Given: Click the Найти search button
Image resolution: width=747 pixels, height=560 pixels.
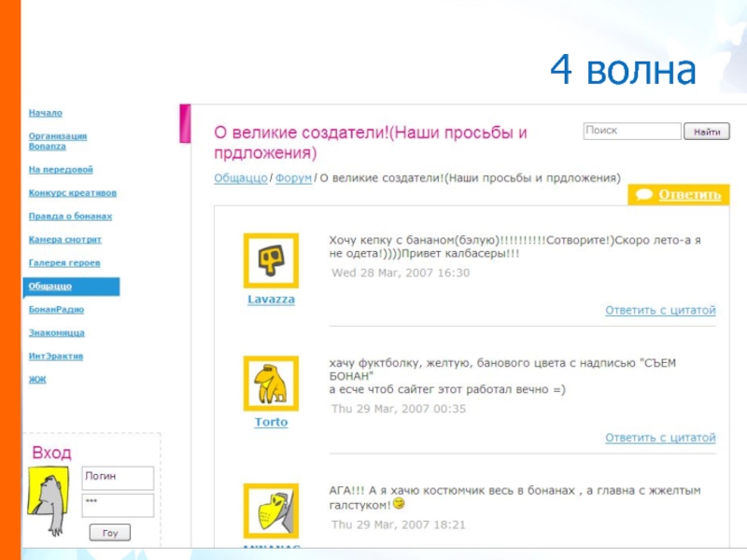Looking at the screenshot, I should (707, 132).
